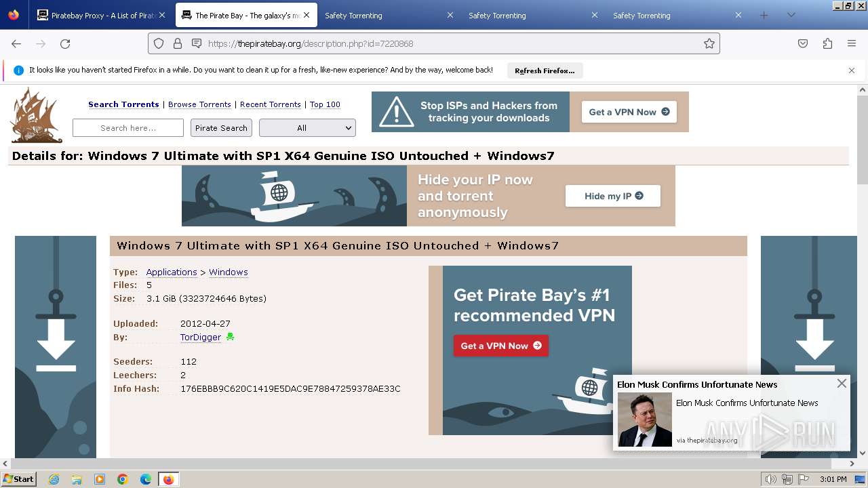Click the left download arrow ad banner
This screenshot has width=868, height=488.
pyautogui.click(x=56, y=347)
